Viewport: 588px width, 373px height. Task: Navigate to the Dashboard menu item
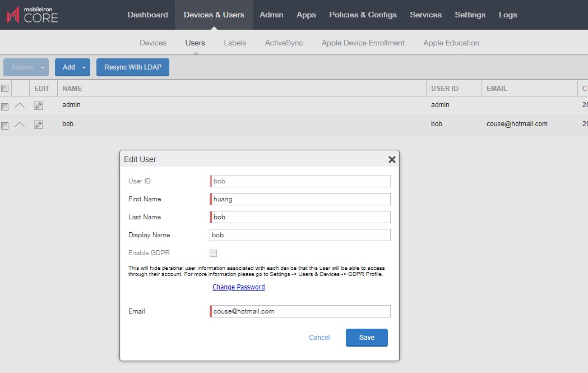pyautogui.click(x=147, y=15)
